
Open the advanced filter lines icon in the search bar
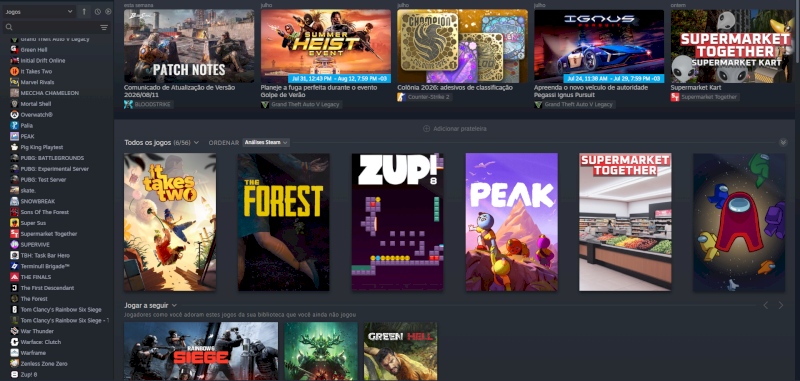[104, 27]
